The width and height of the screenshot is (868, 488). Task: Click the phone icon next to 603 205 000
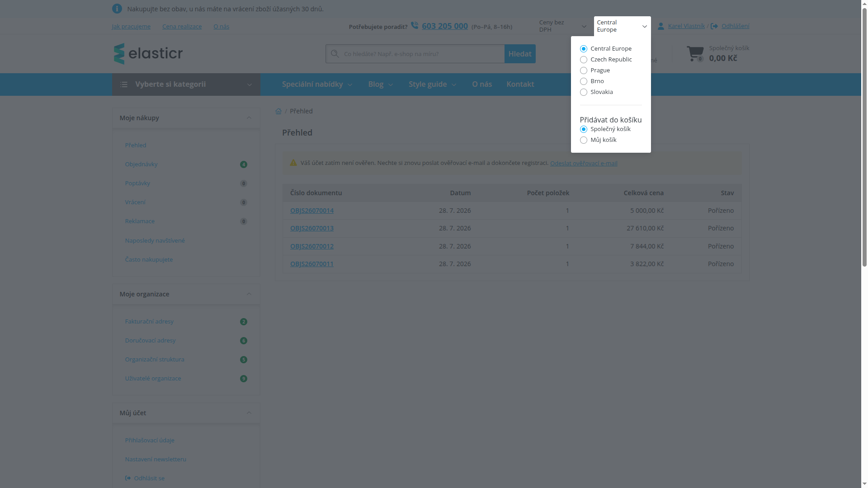click(415, 25)
